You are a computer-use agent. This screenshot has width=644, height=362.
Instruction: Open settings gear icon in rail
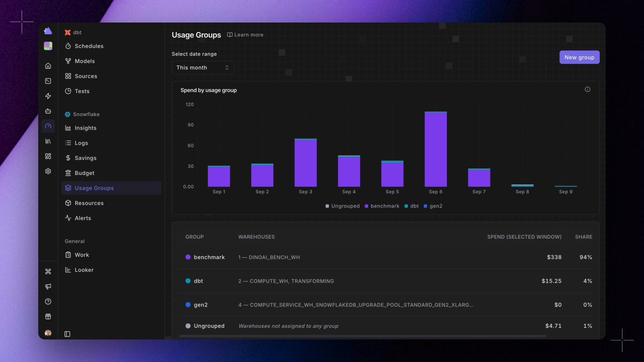pos(48,171)
